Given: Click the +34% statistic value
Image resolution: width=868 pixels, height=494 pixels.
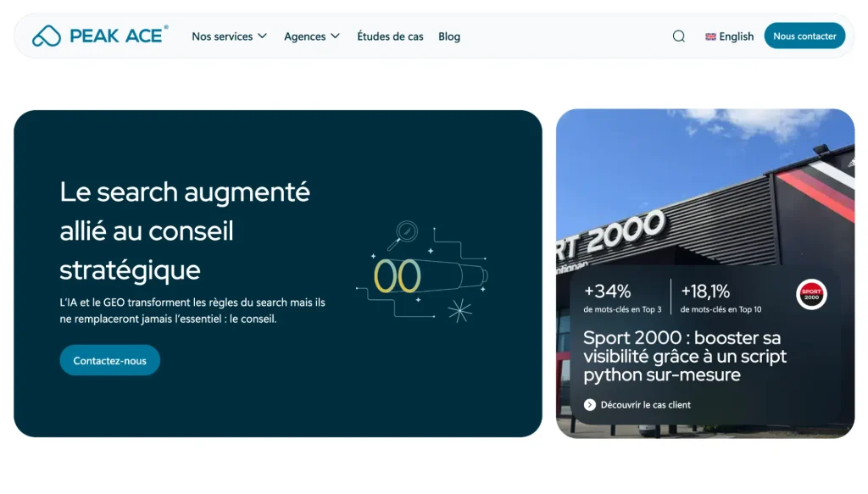Looking at the screenshot, I should [607, 291].
